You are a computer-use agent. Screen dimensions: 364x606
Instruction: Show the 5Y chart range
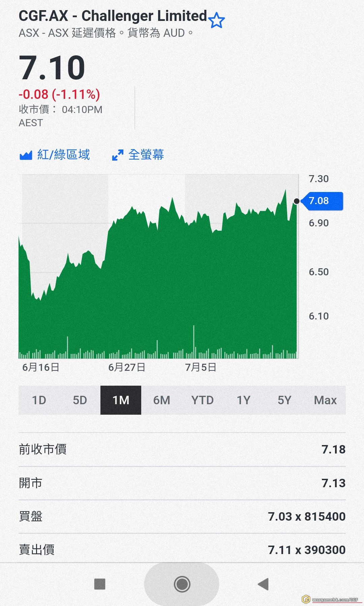[284, 400]
